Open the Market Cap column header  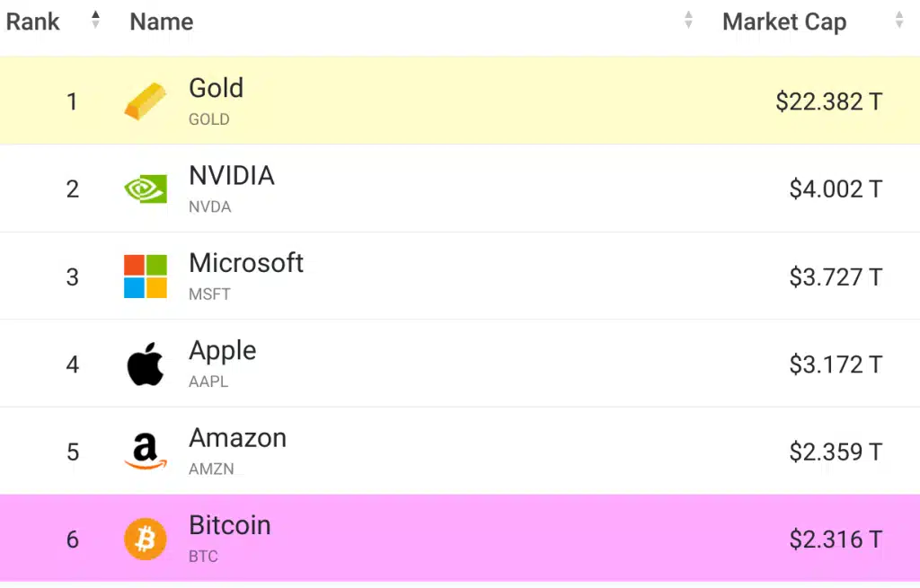point(784,22)
